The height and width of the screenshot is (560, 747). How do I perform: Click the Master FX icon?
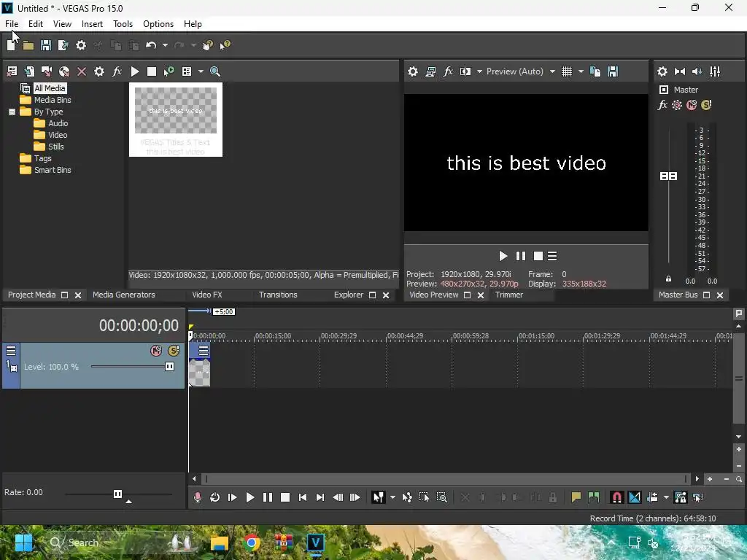click(662, 105)
